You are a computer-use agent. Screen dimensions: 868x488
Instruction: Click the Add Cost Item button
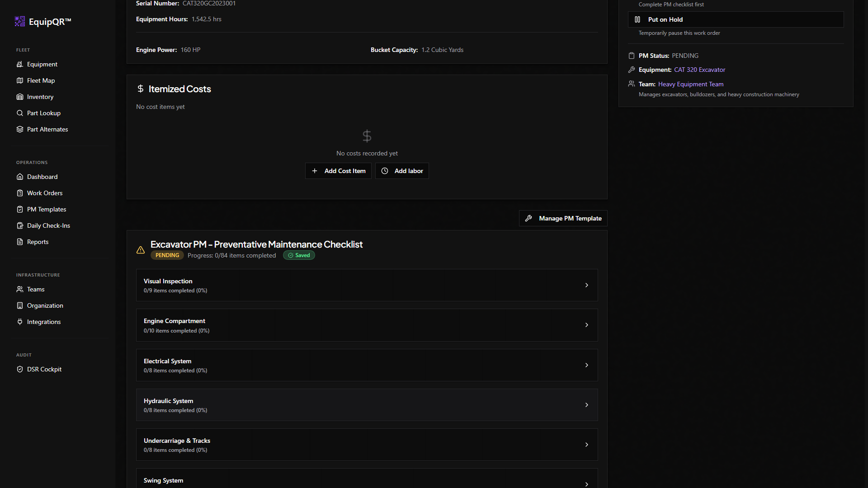[338, 171]
